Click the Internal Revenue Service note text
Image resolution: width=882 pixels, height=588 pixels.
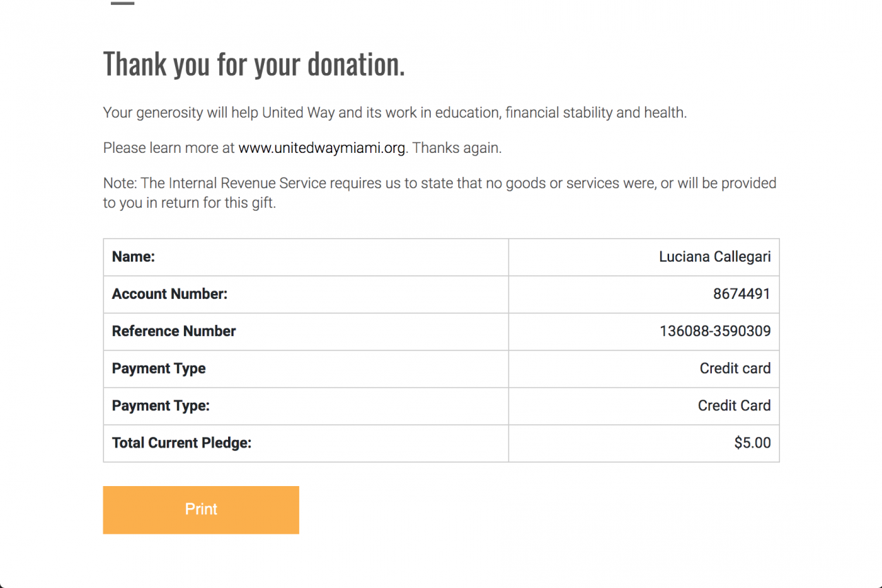coord(439,193)
